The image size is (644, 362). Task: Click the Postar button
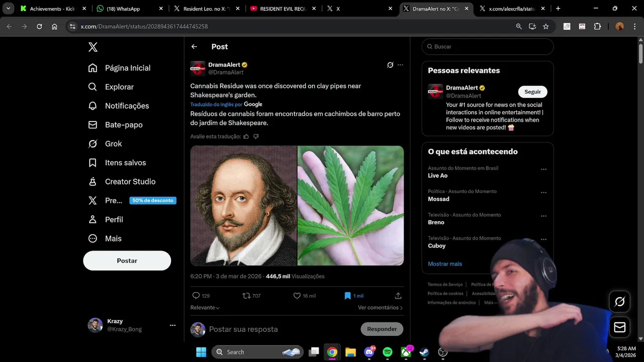[x=127, y=260]
